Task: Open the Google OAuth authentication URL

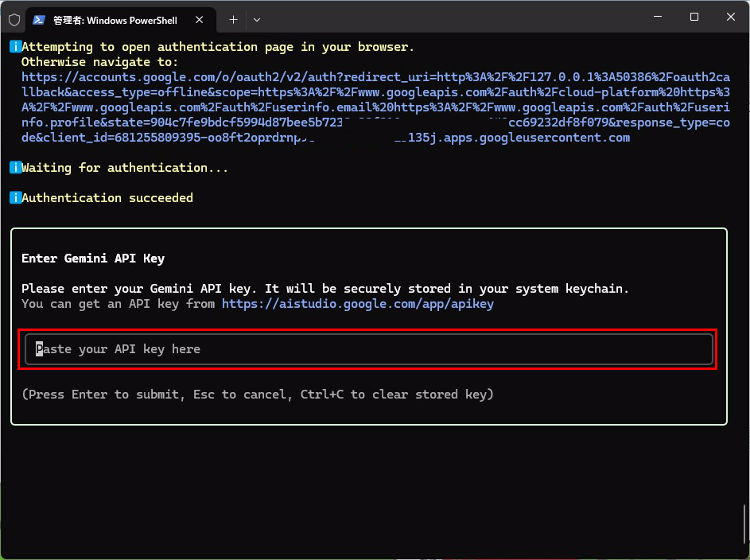Action: (375, 107)
